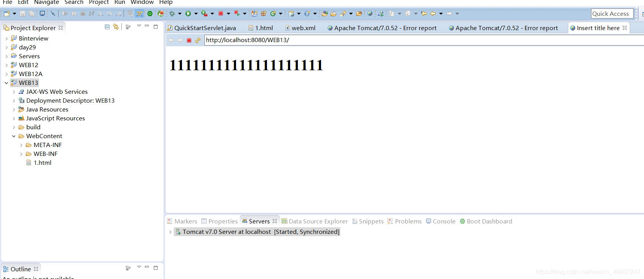This screenshot has height=279, width=644.
Task: Expand the Binterview project
Action: point(7,38)
